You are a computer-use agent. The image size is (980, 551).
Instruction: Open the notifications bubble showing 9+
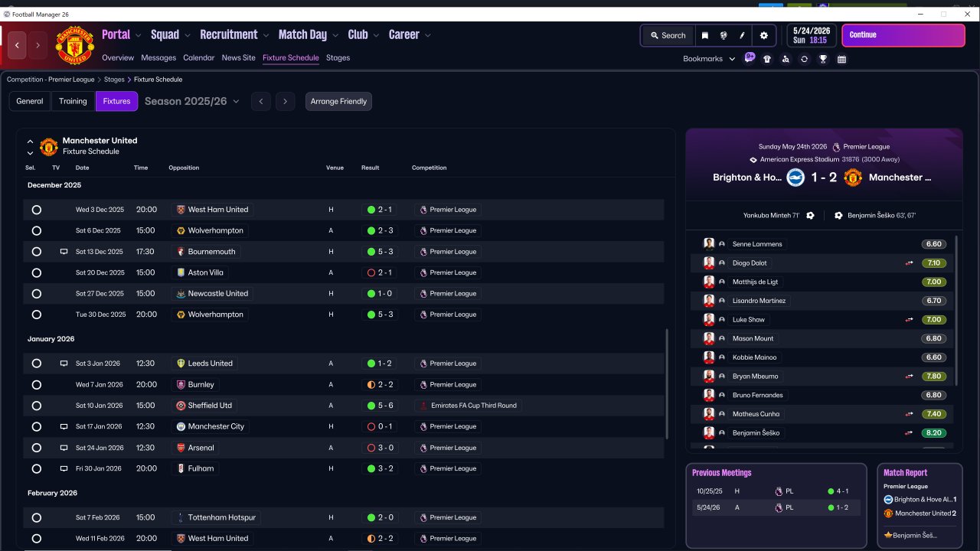pos(750,58)
